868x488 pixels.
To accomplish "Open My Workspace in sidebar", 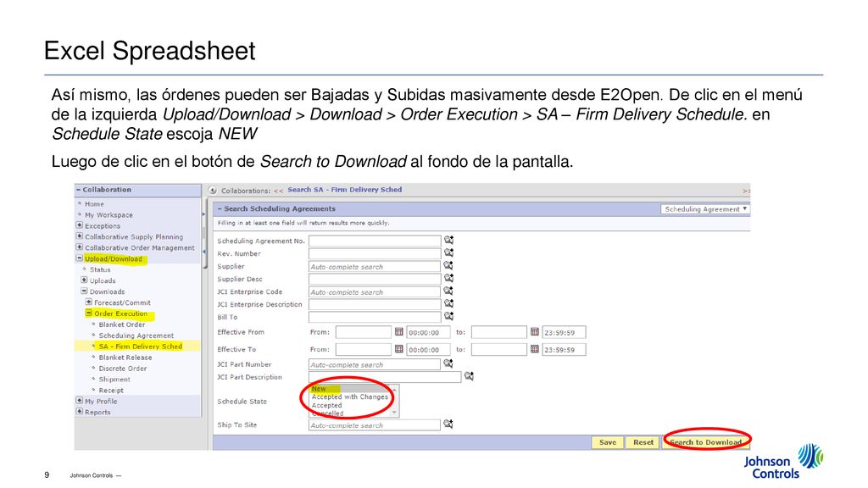I will pos(108,214).
